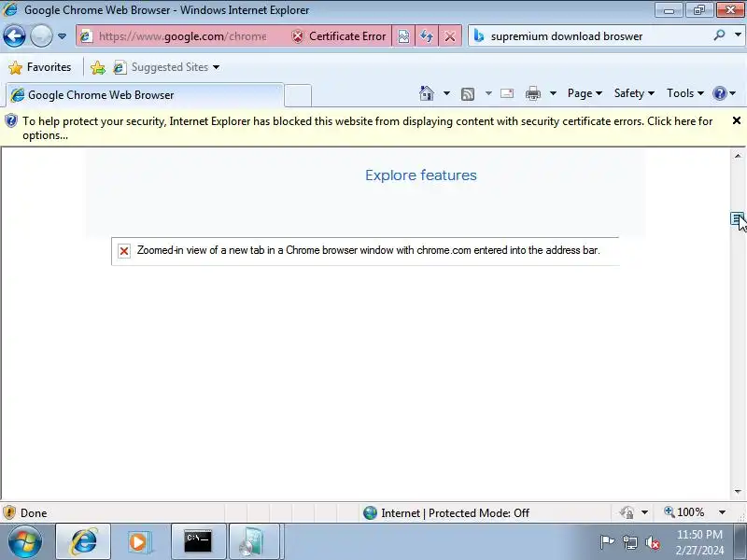Viewport: 747px width, 560px height.
Task: Expand the privacy report dropdown arrow
Action: click(644, 512)
